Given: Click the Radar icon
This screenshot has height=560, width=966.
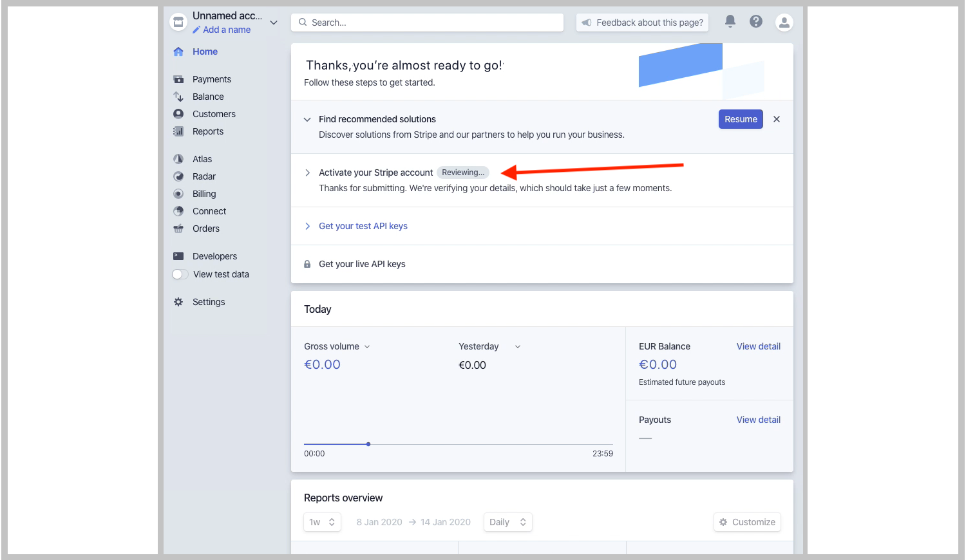Looking at the screenshot, I should tap(178, 176).
